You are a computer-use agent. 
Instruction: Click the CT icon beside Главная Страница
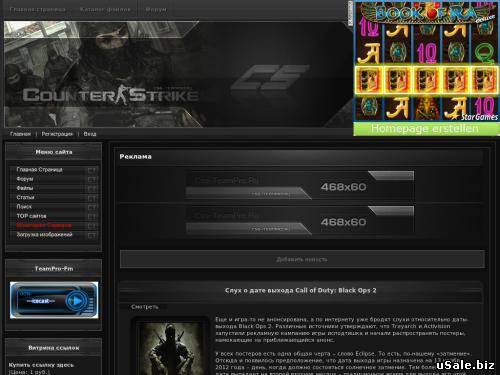[92, 170]
